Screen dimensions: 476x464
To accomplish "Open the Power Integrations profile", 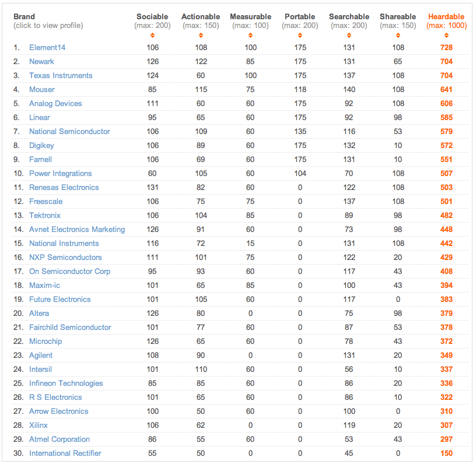I will [x=61, y=173].
